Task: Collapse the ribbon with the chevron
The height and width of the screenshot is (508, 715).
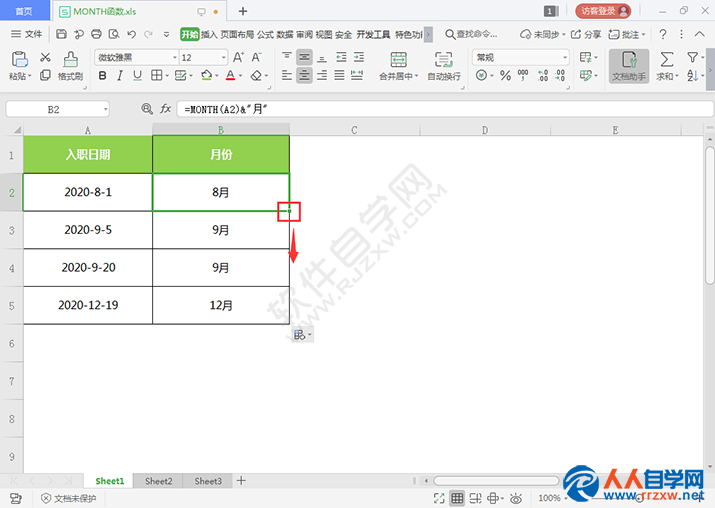Action: tap(699, 34)
